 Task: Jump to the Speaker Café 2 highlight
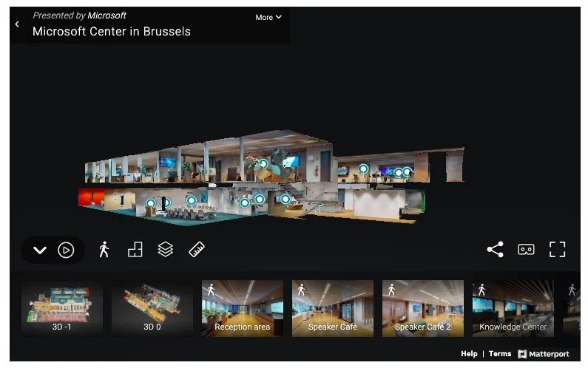tap(422, 308)
